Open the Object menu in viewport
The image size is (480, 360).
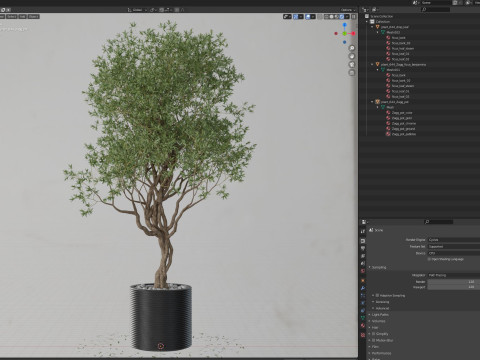33,16
